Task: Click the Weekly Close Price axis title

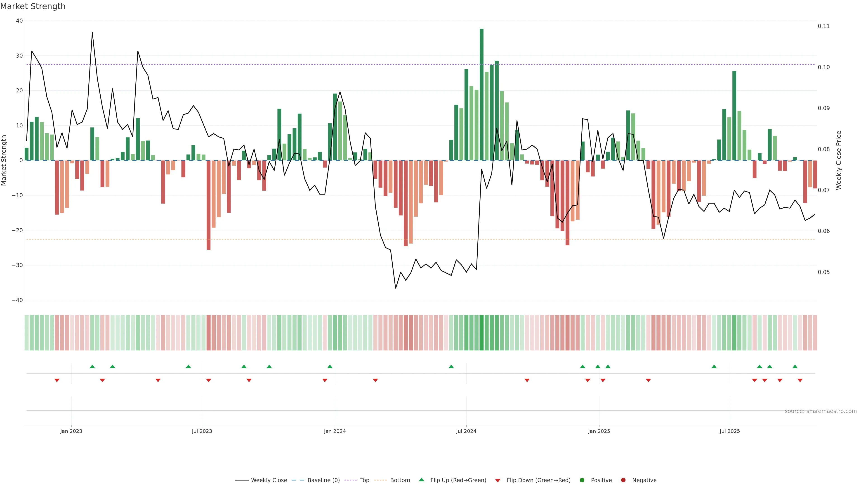Action: coord(839,160)
